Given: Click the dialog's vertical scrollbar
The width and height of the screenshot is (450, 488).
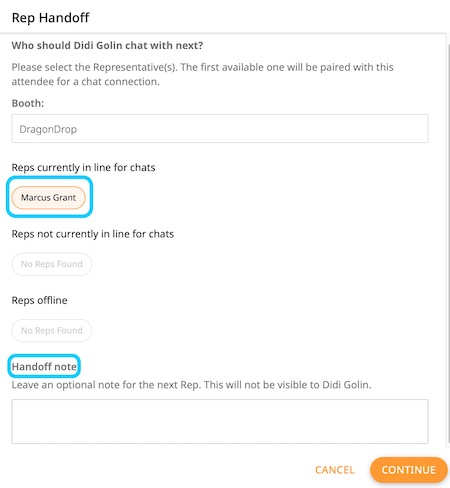Looking at the screenshot, I should [448, 243].
